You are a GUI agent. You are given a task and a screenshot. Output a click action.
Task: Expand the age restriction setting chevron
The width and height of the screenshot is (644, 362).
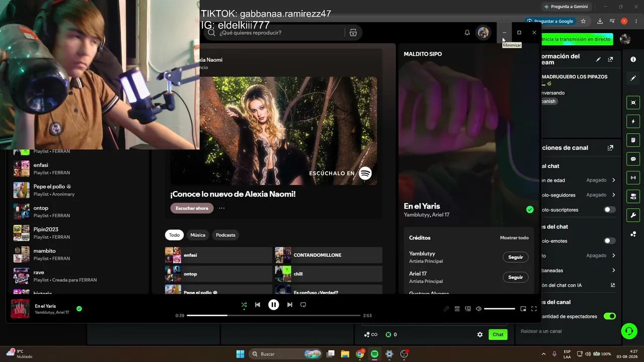[614, 180]
